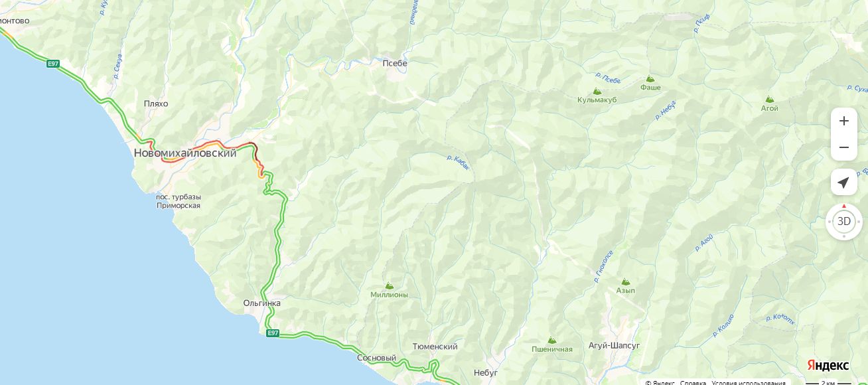The image size is (868, 385).
Task: Select the Агой mountain peak icon
Action: 770,99
